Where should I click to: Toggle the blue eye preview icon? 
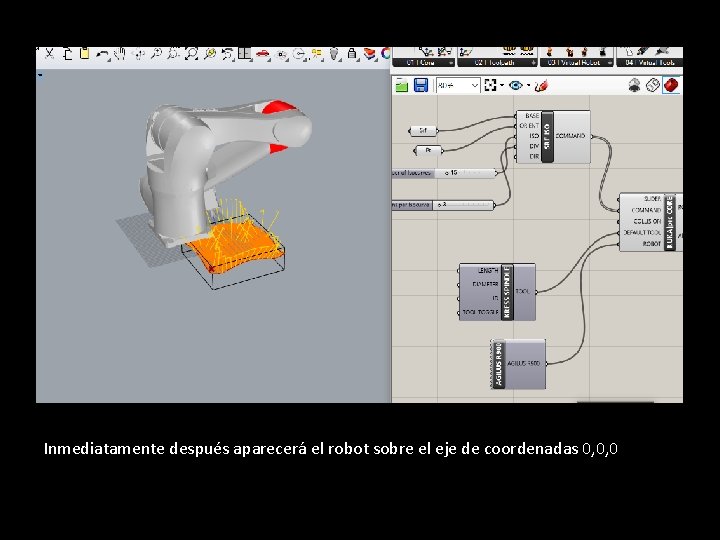[x=516, y=85]
